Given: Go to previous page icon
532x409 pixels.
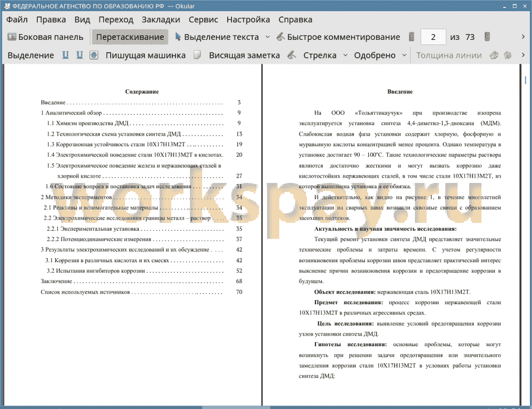Looking at the screenshot, I should point(412,37).
